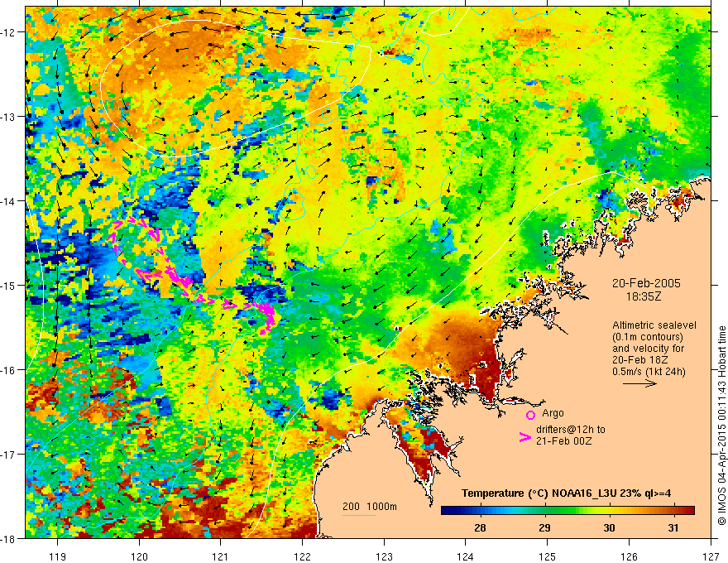Click the longitude label '126'
728x563 pixels.
click(629, 556)
